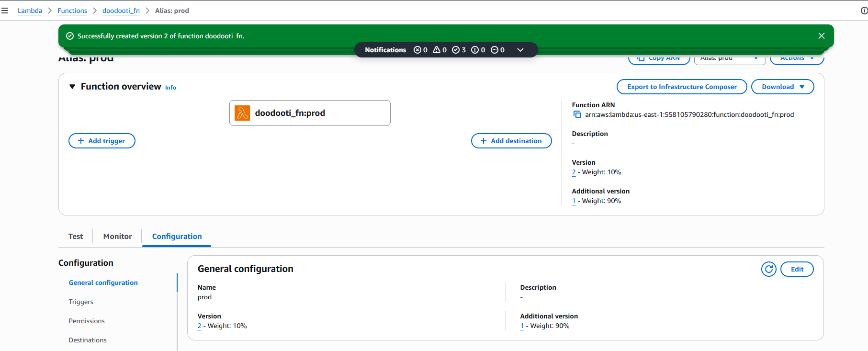This screenshot has height=351, width=868.
Task: Go to Functions breadcrumb link
Action: click(x=72, y=11)
